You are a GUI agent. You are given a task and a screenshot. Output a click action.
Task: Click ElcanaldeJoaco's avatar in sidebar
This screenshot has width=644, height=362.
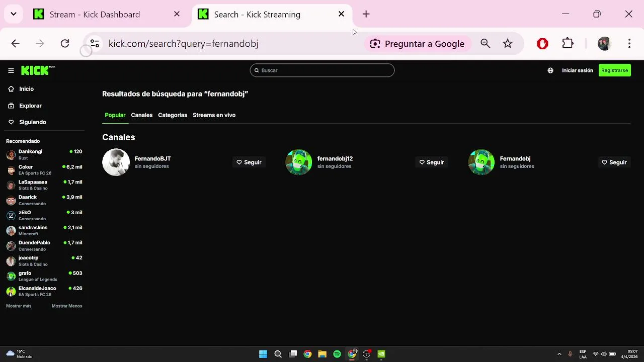pos(11,291)
